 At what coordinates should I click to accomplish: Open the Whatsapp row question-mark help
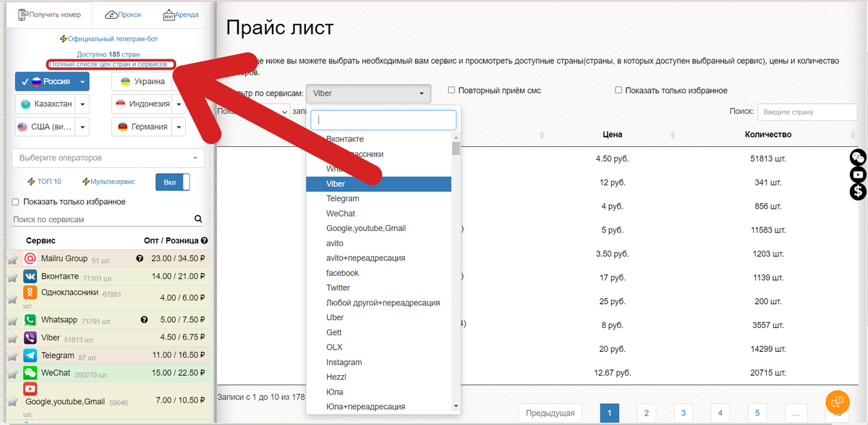[x=144, y=319]
